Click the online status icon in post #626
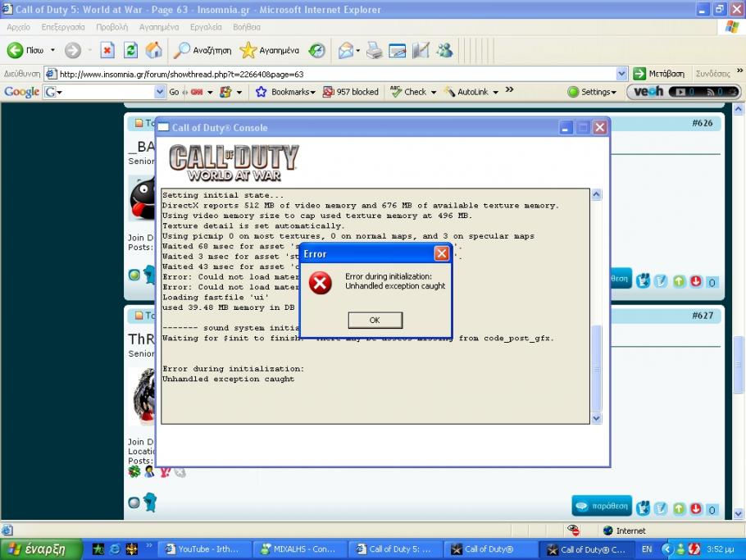The height and width of the screenshot is (560, 746). click(x=134, y=275)
